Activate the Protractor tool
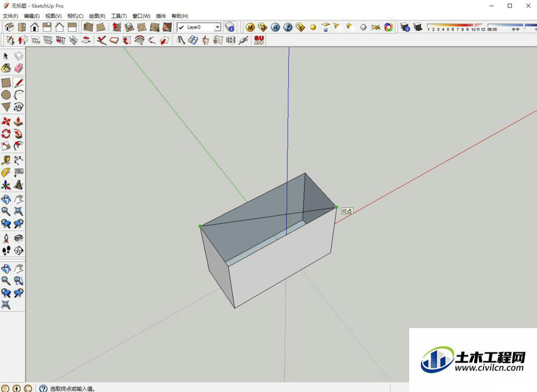 coord(6,172)
